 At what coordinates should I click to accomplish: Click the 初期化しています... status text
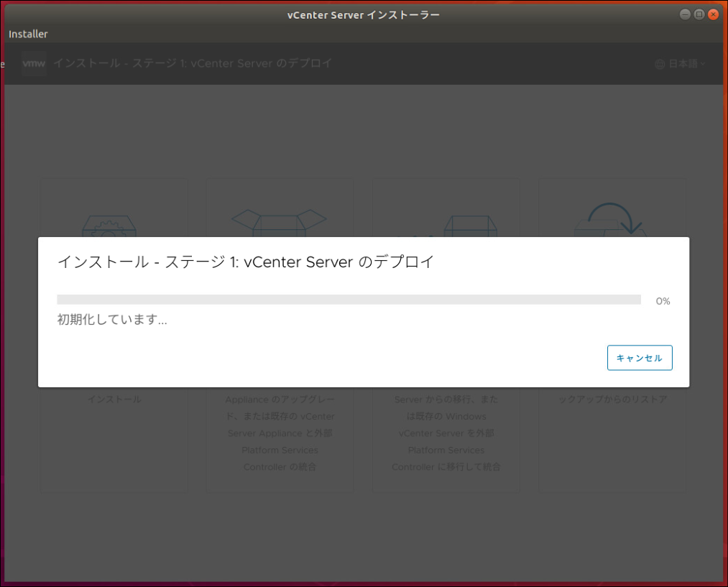click(112, 319)
